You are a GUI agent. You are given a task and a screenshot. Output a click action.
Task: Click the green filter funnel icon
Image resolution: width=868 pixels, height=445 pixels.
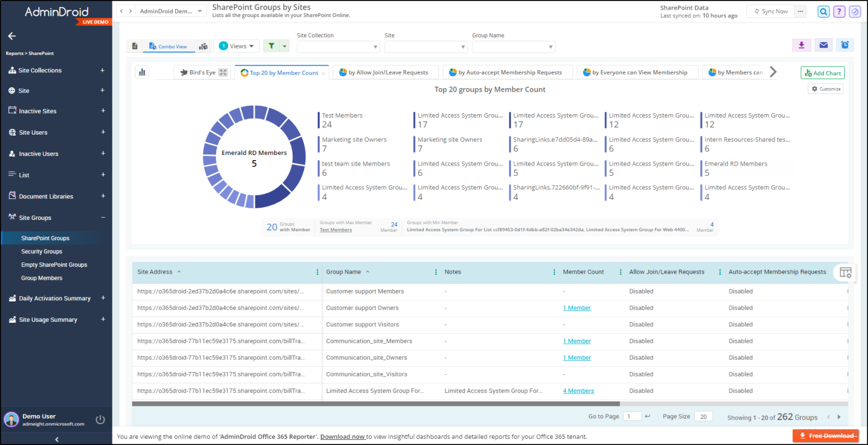pyautogui.click(x=272, y=45)
